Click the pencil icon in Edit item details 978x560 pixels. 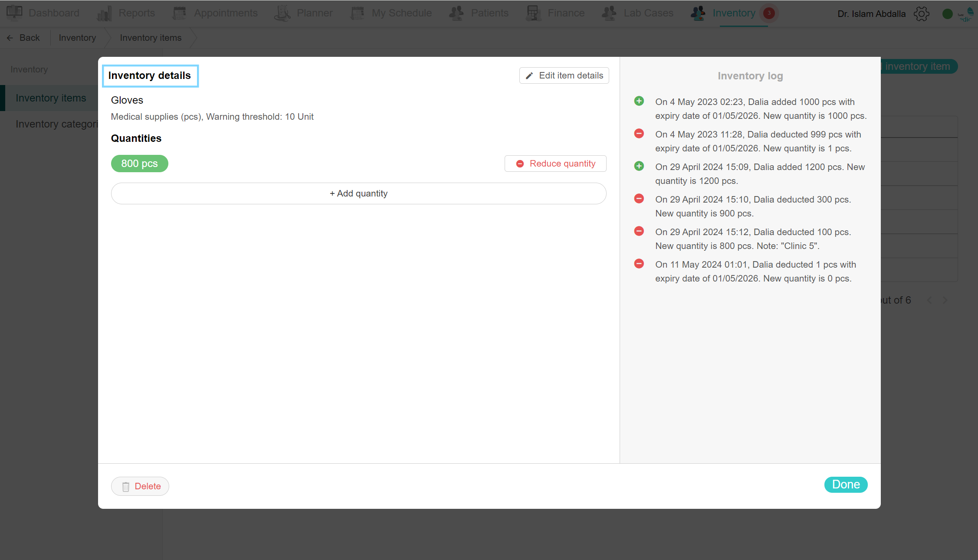click(x=529, y=76)
